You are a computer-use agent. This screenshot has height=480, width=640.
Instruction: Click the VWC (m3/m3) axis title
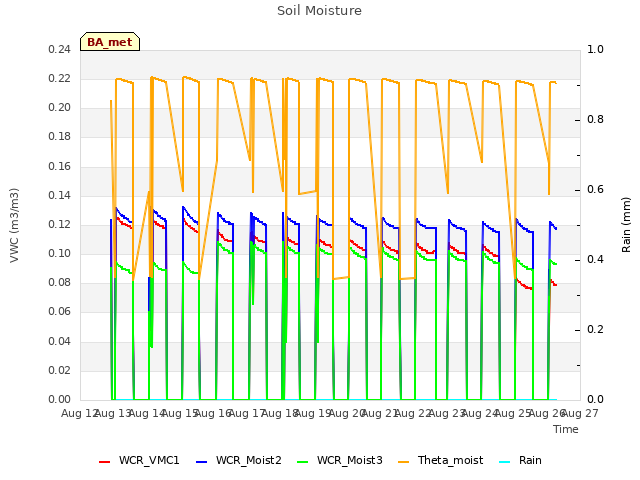(14, 225)
